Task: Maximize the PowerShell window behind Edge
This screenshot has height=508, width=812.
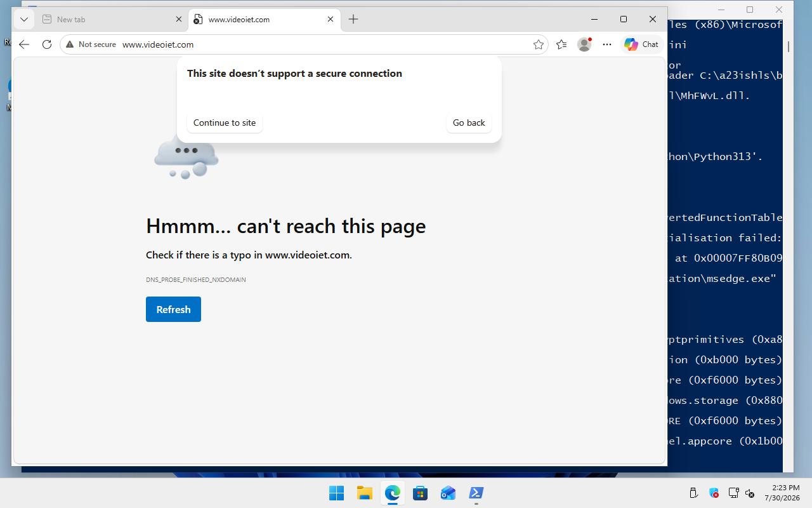Action: (750, 10)
